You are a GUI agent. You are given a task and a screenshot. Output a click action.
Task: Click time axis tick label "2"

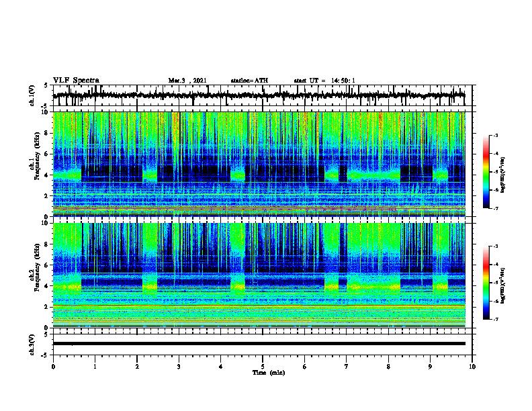click(137, 367)
